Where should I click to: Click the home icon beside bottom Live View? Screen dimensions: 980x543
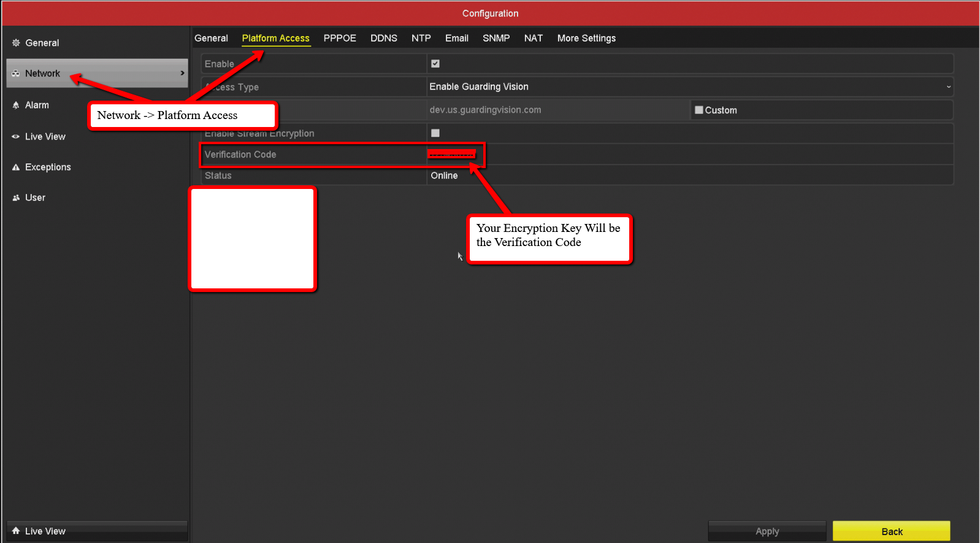tap(16, 531)
